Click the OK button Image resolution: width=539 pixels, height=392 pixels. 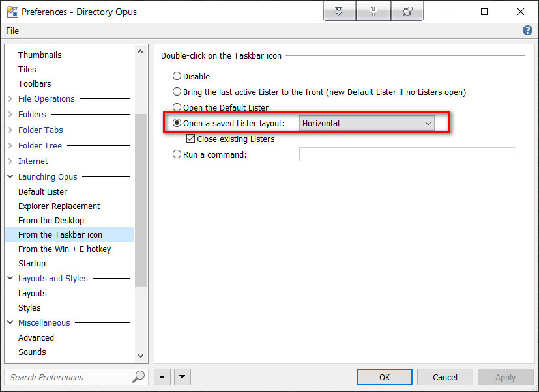tap(385, 377)
